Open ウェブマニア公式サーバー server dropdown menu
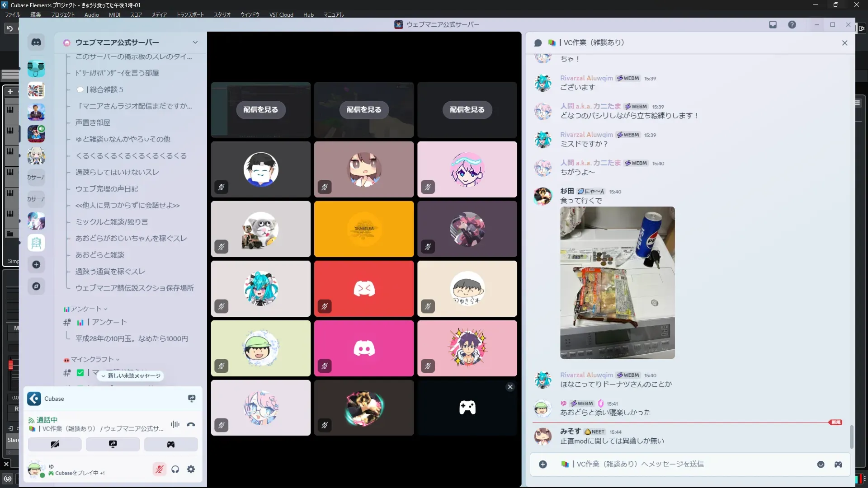The height and width of the screenshot is (488, 868). pyautogui.click(x=195, y=42)
